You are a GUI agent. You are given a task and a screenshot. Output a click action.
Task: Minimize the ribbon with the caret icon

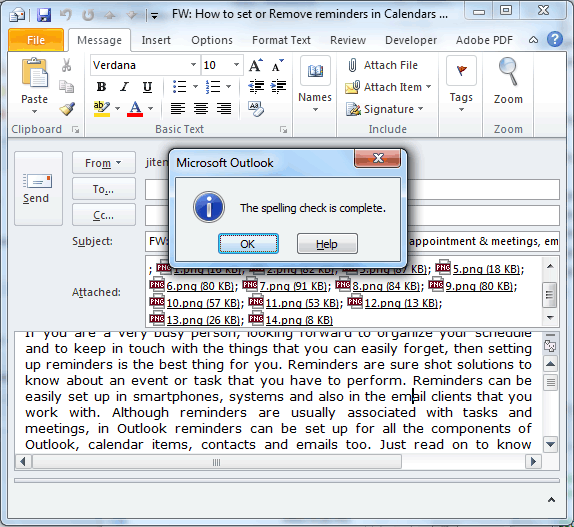533,40
